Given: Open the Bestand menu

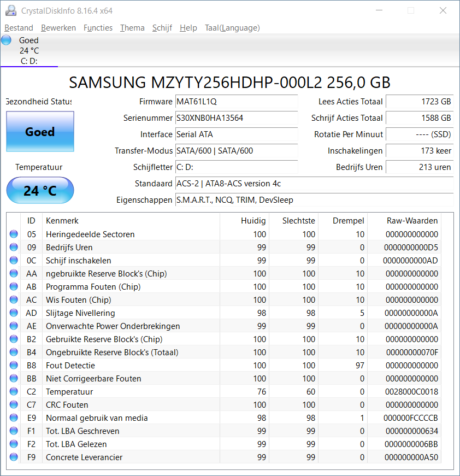Looking at the screenshot, I should [19, 27].
